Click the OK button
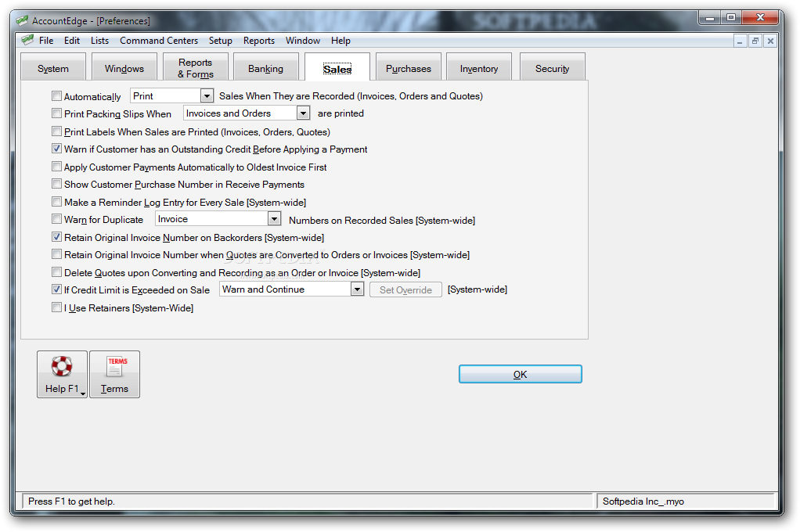Image resolution: width=800 pixels, height=532 pixels. click(520, 374)
